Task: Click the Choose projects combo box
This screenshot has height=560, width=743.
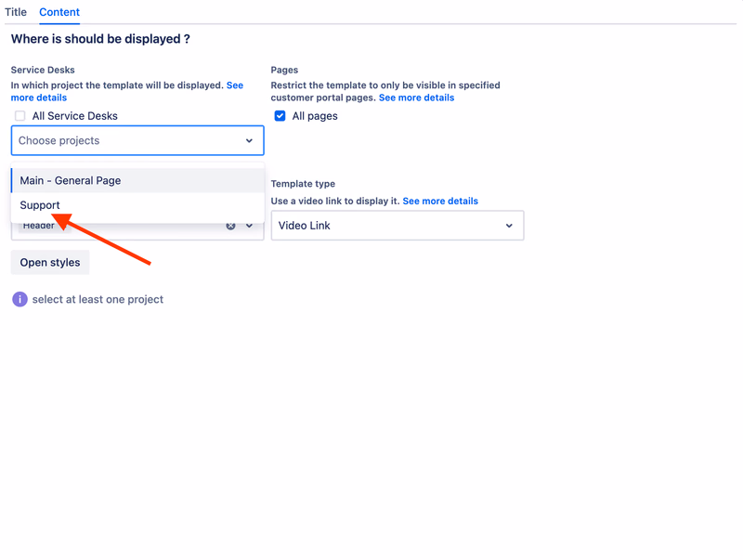Action: click(x=137, y=140)
